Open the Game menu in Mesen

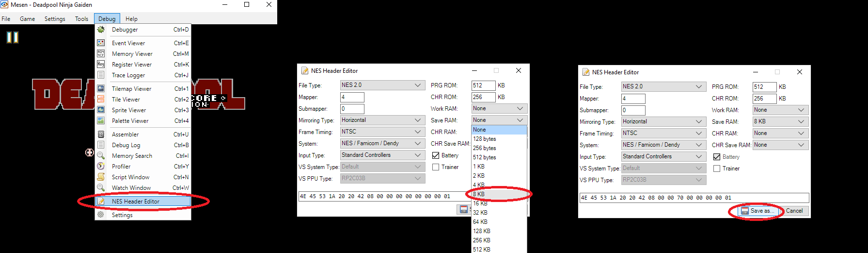pos(27,19)
